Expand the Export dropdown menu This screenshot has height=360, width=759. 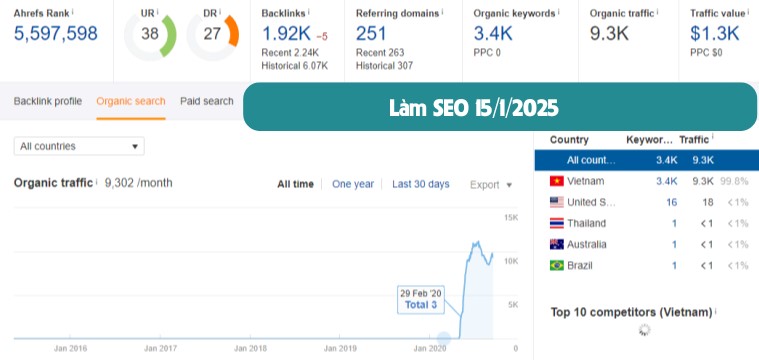(x=491, y=185)
